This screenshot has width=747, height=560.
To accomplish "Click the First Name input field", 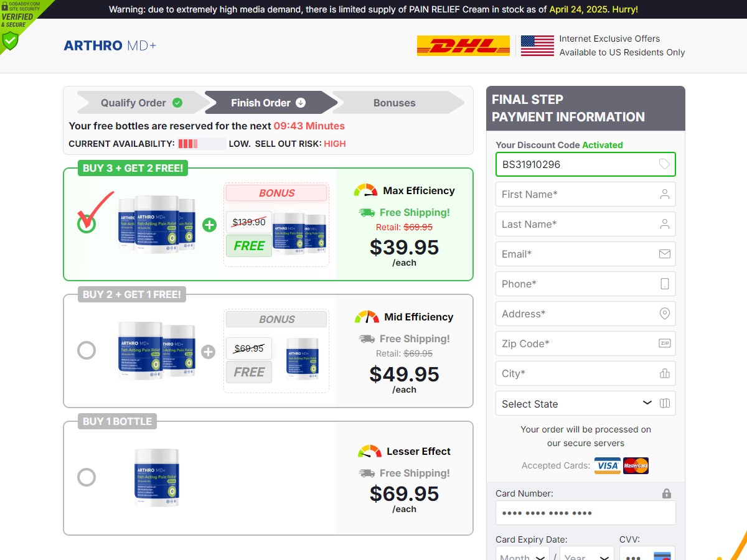I will 586,194.
